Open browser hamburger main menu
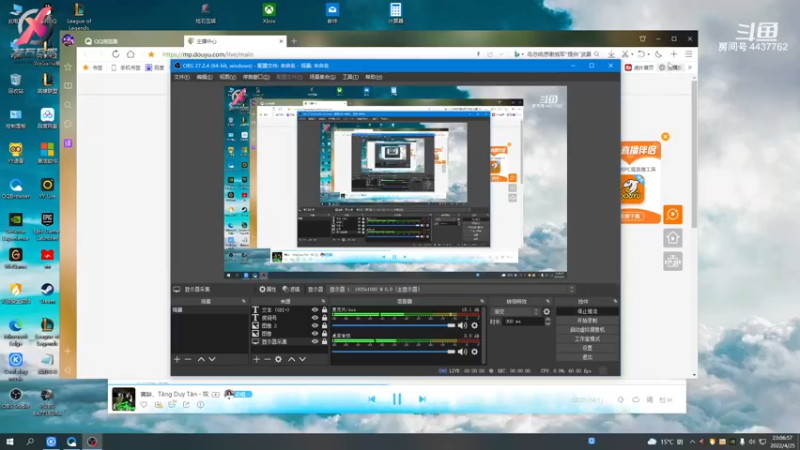The width and height of the screenshot is (800, 450). point(689,54)
